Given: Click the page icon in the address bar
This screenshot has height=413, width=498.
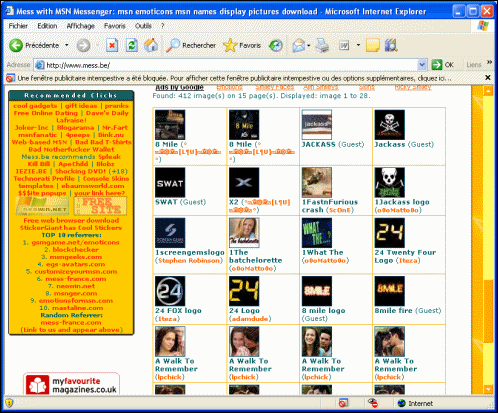Looking at the screenshot, I should click(40, 65).
